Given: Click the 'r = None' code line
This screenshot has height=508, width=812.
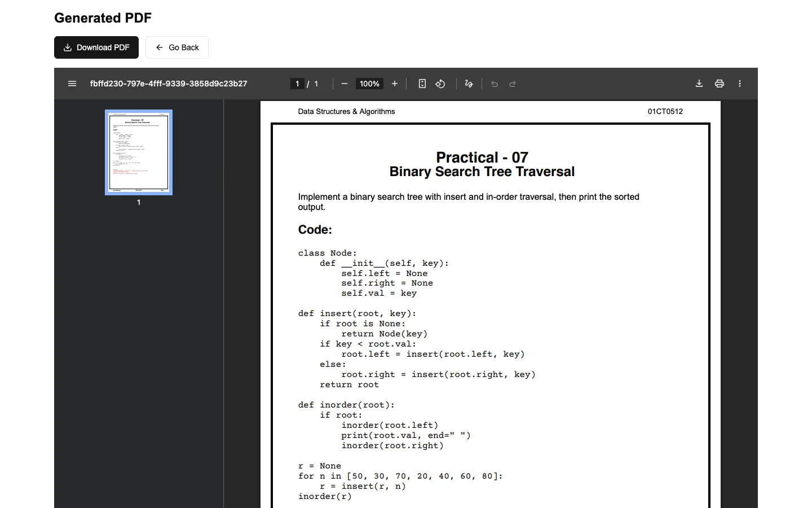Looking at the screenshot, I should (x=320, y=466).
